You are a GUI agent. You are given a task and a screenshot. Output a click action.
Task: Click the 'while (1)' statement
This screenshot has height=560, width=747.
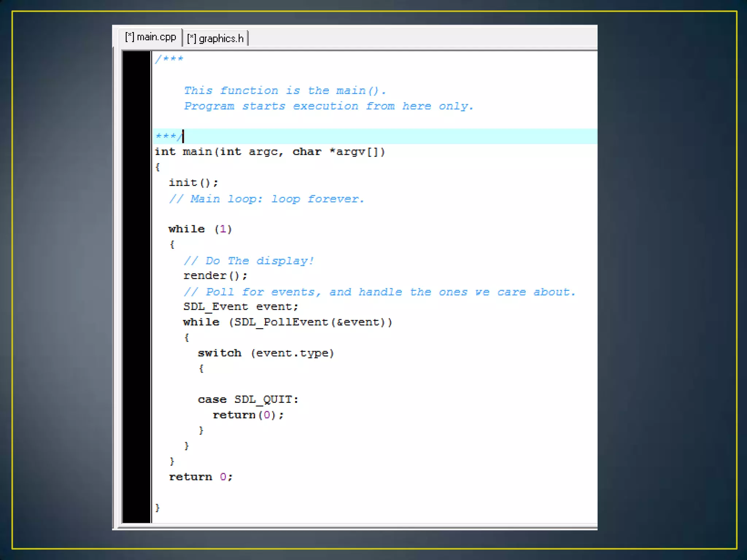[x=200, y=229]
